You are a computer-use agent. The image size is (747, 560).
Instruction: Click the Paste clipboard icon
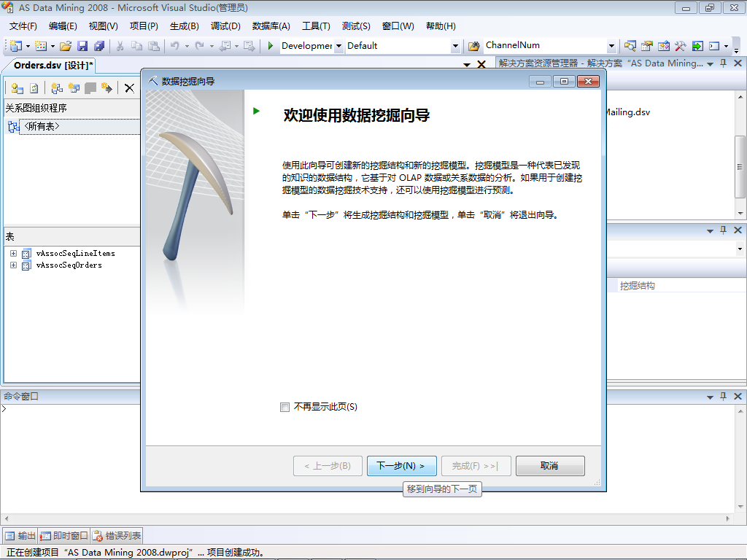pos(153,46)
